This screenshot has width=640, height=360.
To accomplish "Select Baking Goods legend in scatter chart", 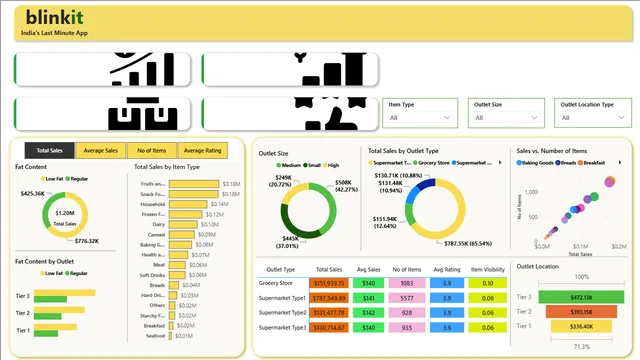I will (x=535, y=162).
